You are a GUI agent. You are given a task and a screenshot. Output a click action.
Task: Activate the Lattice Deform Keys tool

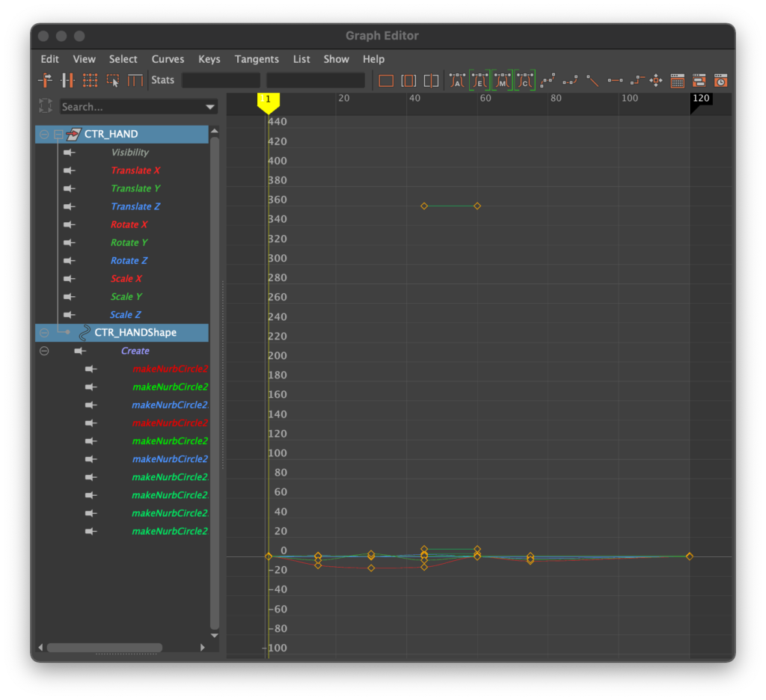[x=90, y=80]
